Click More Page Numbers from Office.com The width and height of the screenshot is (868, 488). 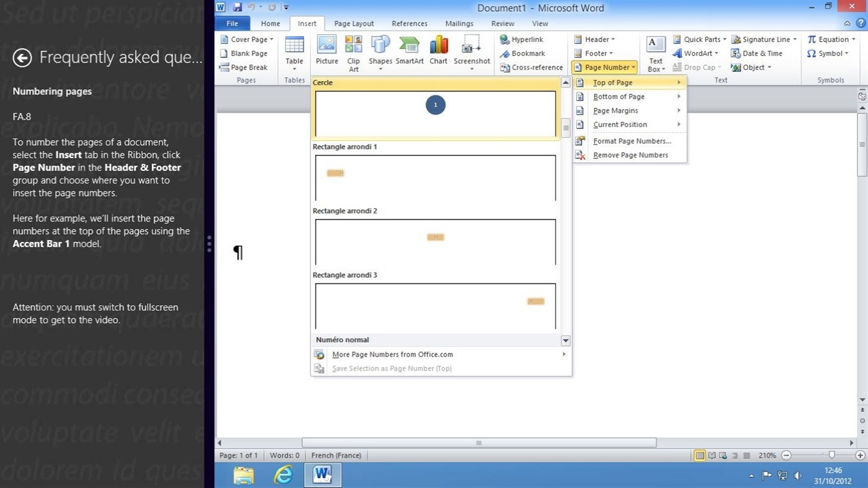(x=392, y=354)
